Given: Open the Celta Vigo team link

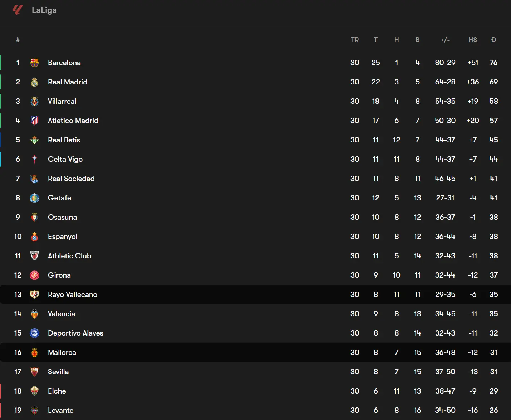Looking at the screenshot, I should tap(65, 159).
